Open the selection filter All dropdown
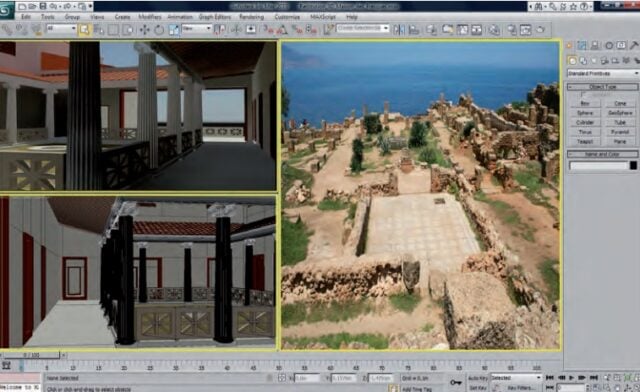Viewport: 640px width, 392px height. (61, 29)
